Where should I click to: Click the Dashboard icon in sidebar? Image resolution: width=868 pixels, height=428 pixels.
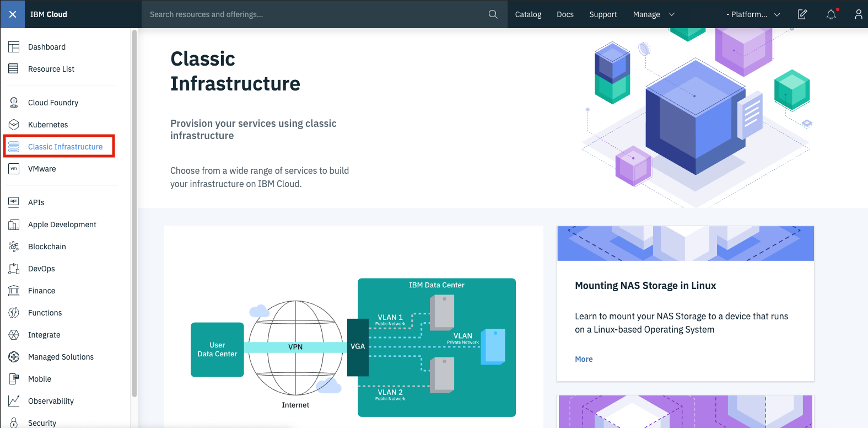14,47
